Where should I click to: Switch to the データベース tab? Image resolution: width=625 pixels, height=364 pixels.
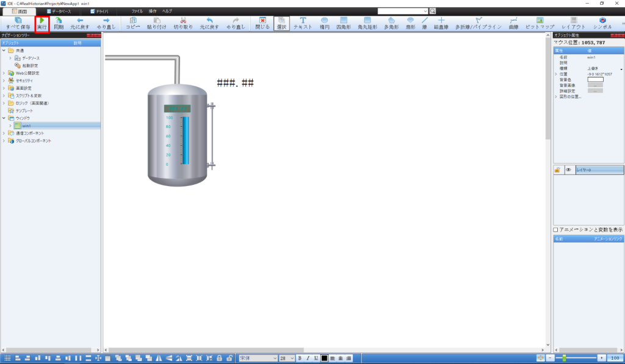pos(59,12)
